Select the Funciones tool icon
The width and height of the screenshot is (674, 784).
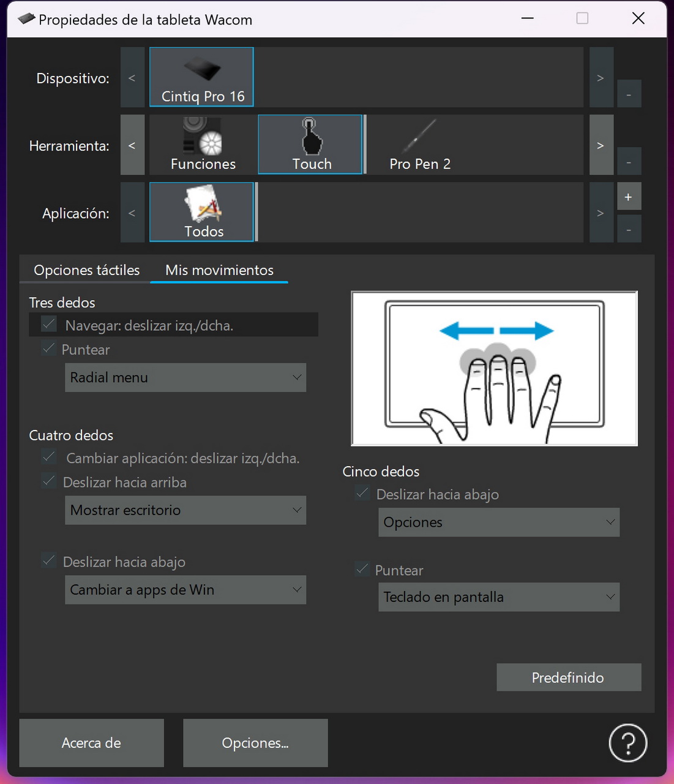pos(203,145)
